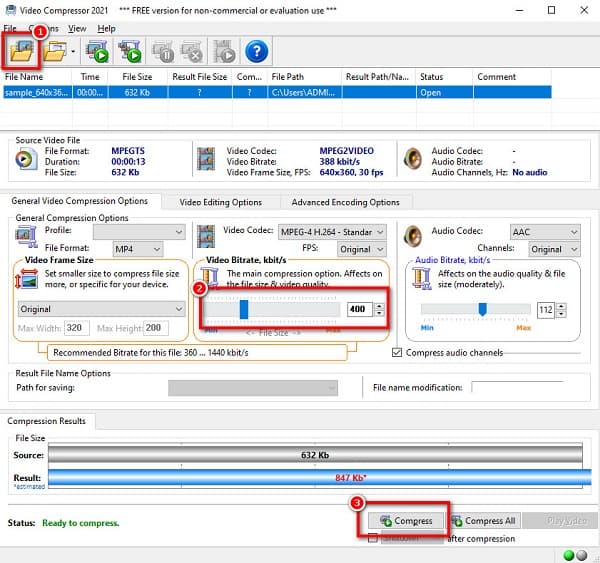
Task: Open the Audio Codec AAC dropdown
Action: [545, 232]
